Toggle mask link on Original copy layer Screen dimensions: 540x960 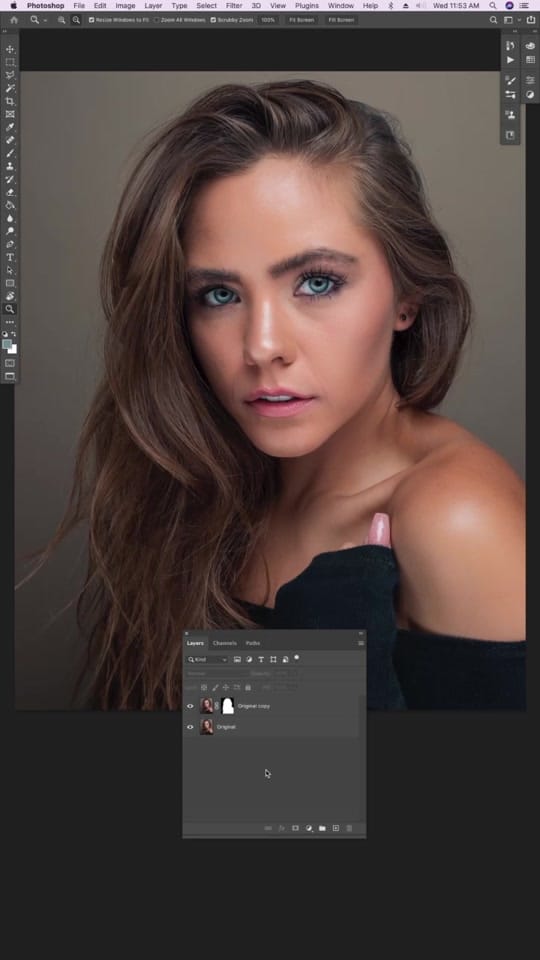click(x=217, y=706)
